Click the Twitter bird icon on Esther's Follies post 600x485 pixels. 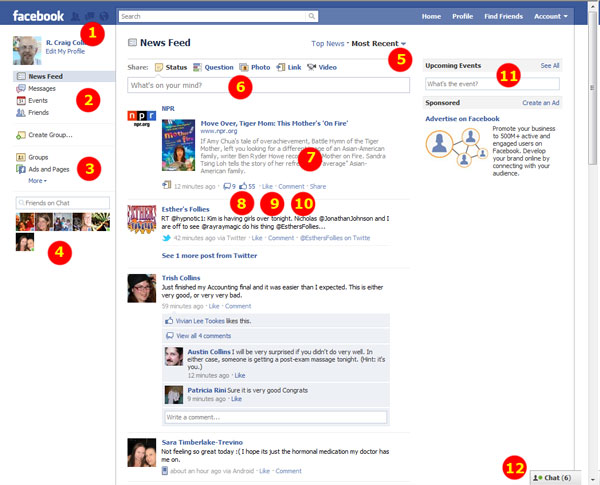[x=166, y=238]
